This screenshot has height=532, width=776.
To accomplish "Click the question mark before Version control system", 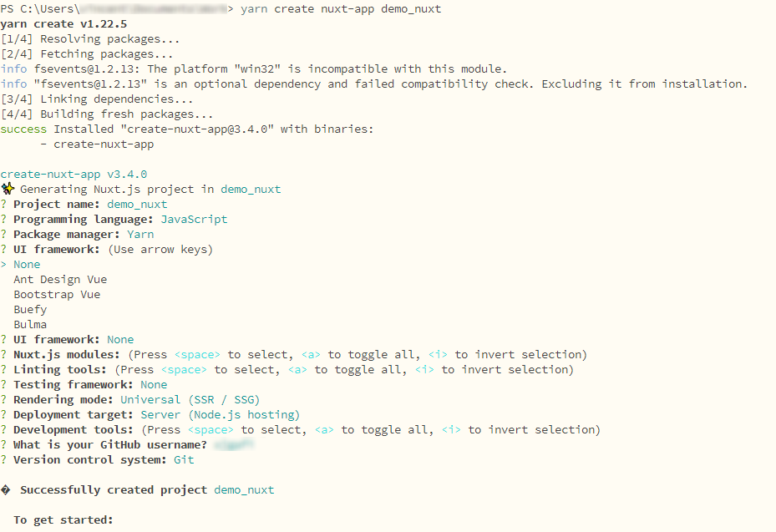I will click(x=3, y=459).
